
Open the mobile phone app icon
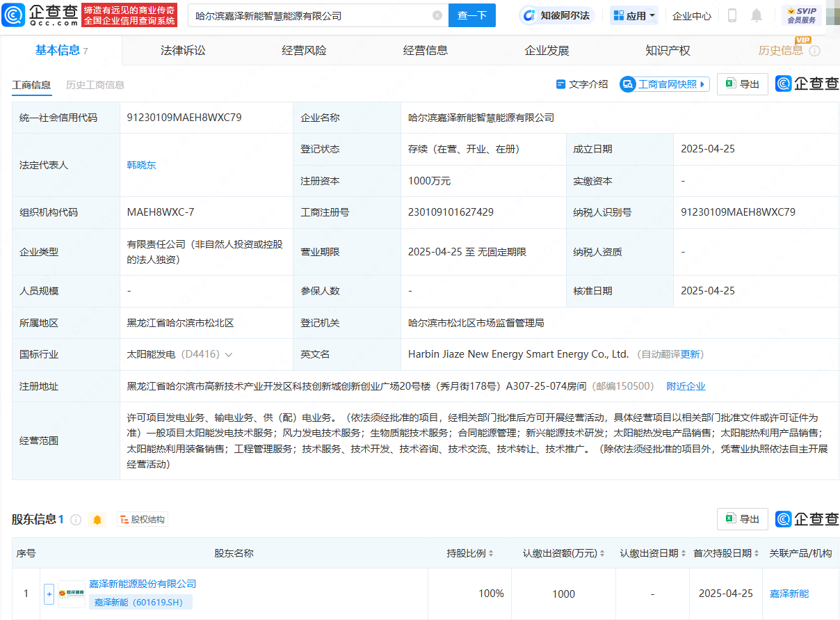(732, 15)
